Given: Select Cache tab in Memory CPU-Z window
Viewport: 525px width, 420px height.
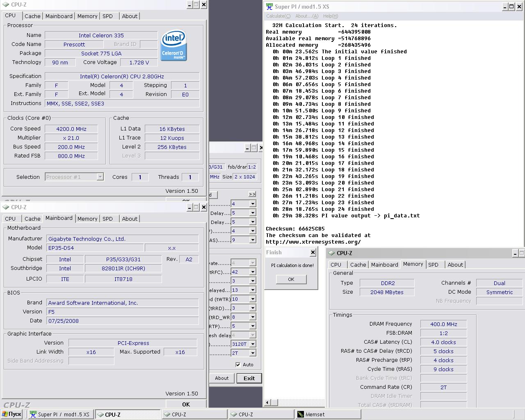Looking at the screenshot, I should point(358,265).
